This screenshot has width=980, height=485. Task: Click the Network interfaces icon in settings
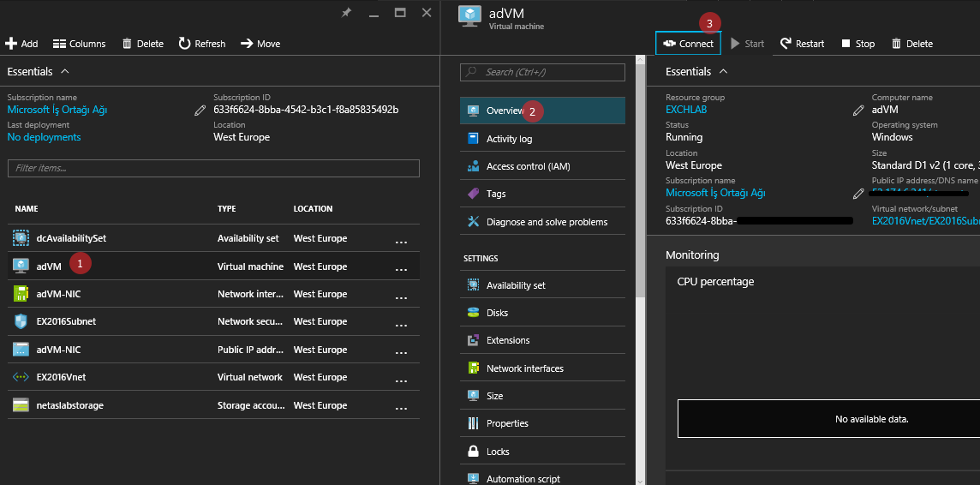pos(473,368)
